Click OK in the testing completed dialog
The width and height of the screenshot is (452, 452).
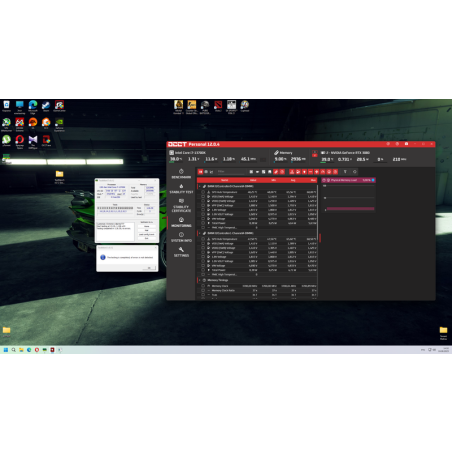point(149,268)
